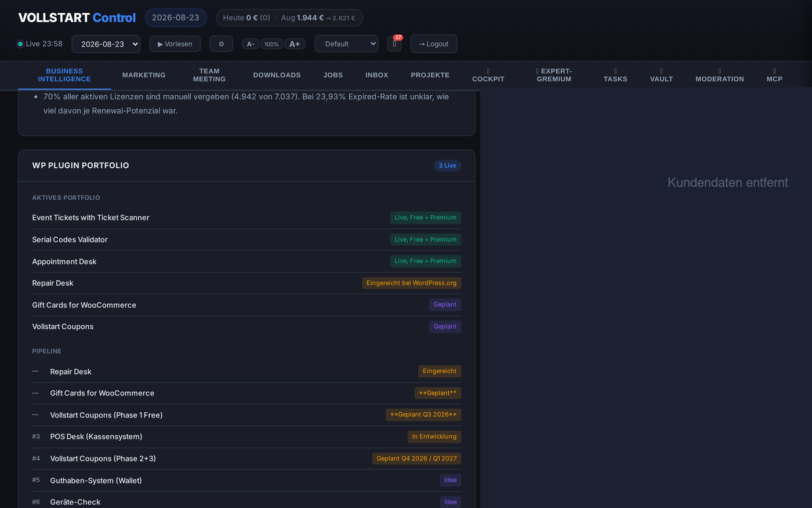Reset zoom via the 100% button
This screenshot has height=508, width=812.
coord(271,44)
